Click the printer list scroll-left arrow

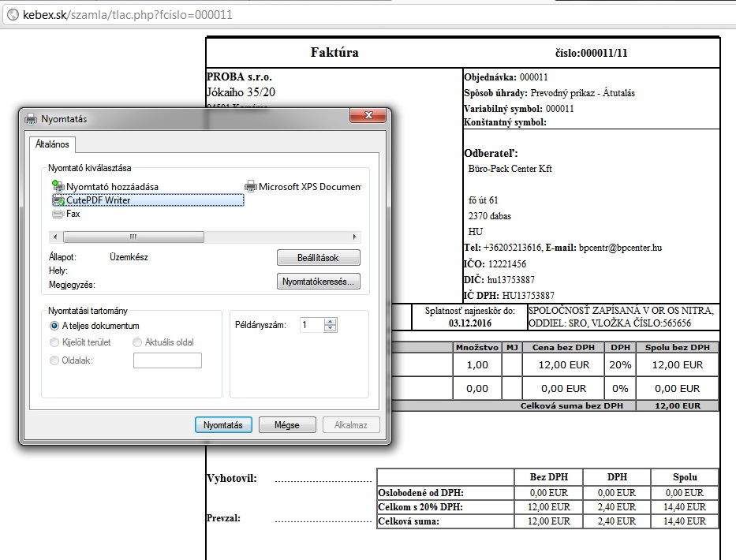click(55, 237)
